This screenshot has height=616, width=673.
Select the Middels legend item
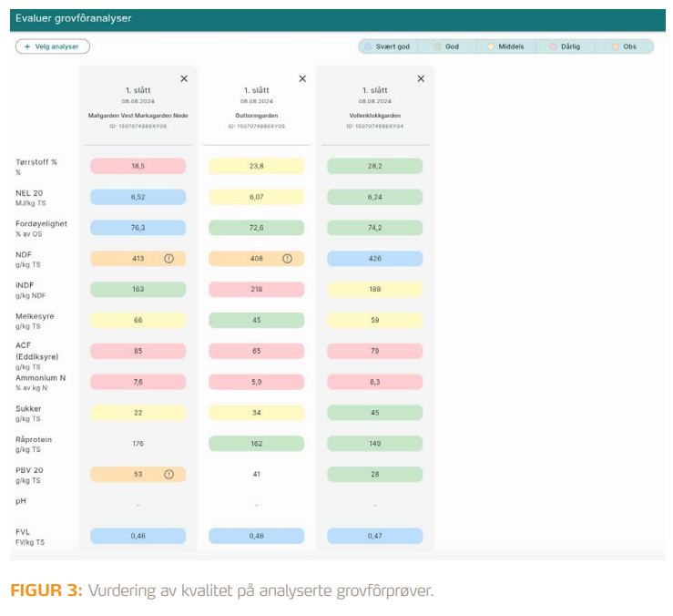[x=506, y=46]
